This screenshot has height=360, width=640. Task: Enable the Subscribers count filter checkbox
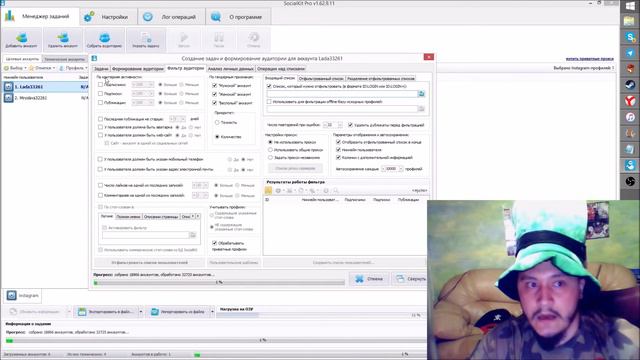[100, 84]
